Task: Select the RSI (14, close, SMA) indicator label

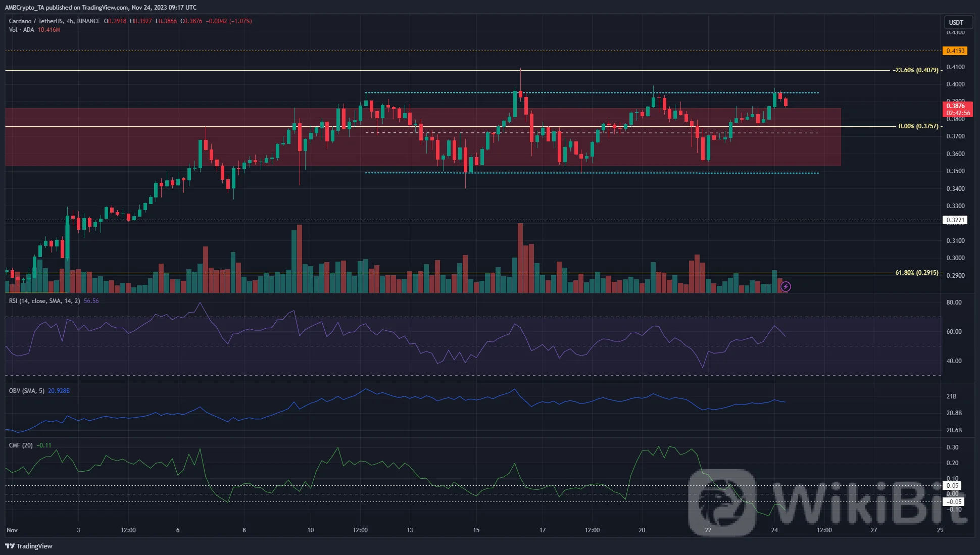Action: [44, 301]
